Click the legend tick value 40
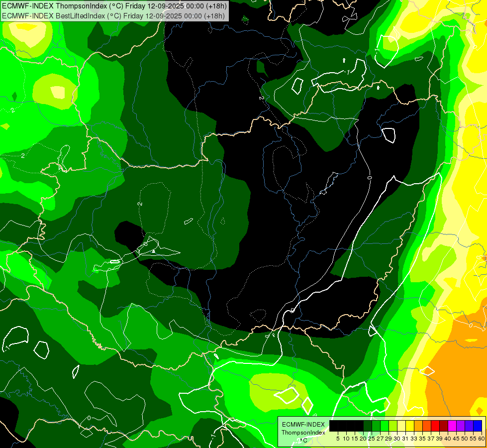 click(x=448, y=439)
